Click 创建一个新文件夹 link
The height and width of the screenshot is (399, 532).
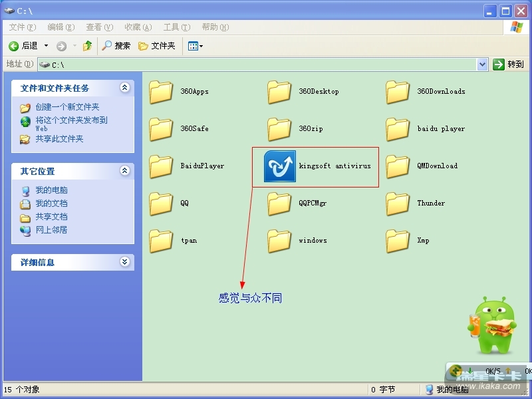67,107
